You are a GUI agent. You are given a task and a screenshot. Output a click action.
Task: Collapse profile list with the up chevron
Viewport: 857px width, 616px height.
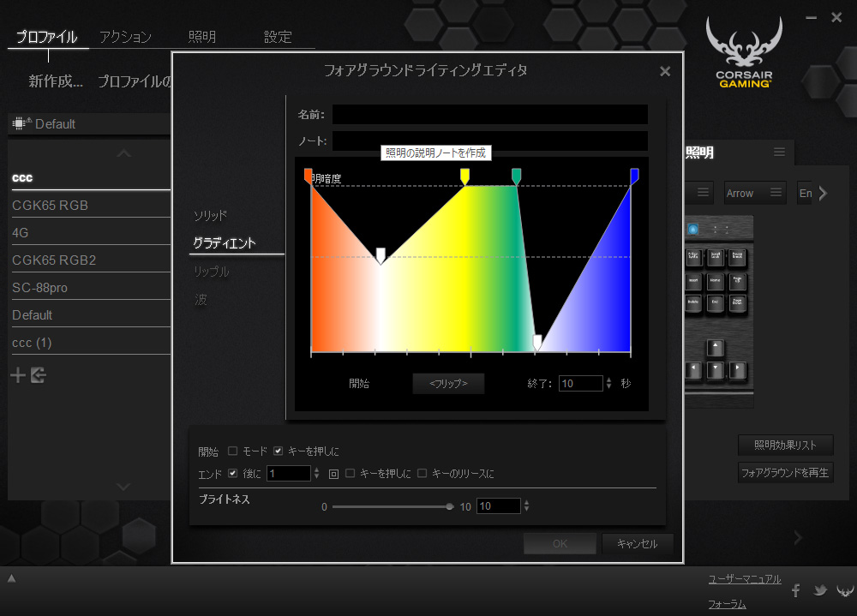click(124, 154)
